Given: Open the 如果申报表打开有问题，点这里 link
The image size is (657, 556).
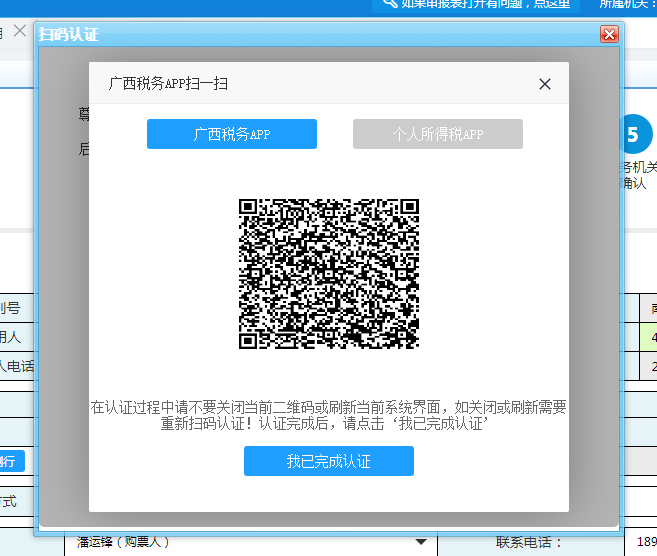Looking at the screenshot, I should coord(486,4).
